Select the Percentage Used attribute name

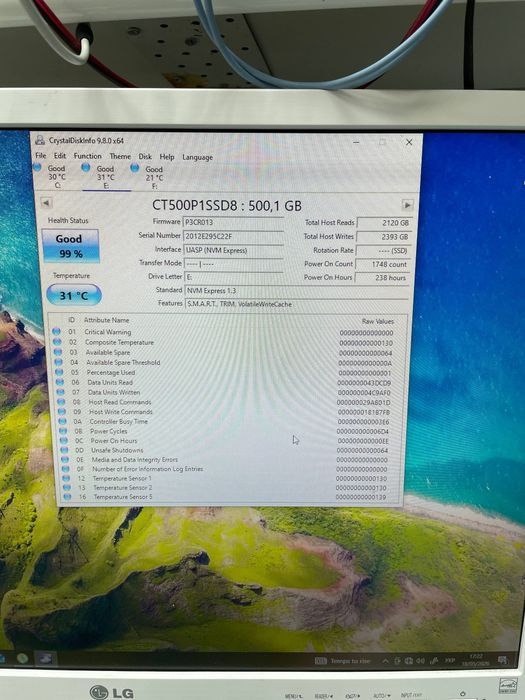111,372
